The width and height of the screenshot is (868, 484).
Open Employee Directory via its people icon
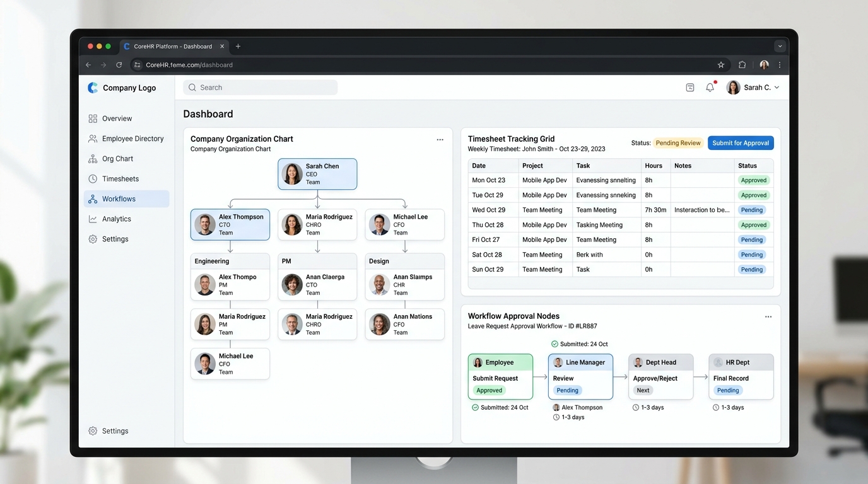click(x=93, y=139)
